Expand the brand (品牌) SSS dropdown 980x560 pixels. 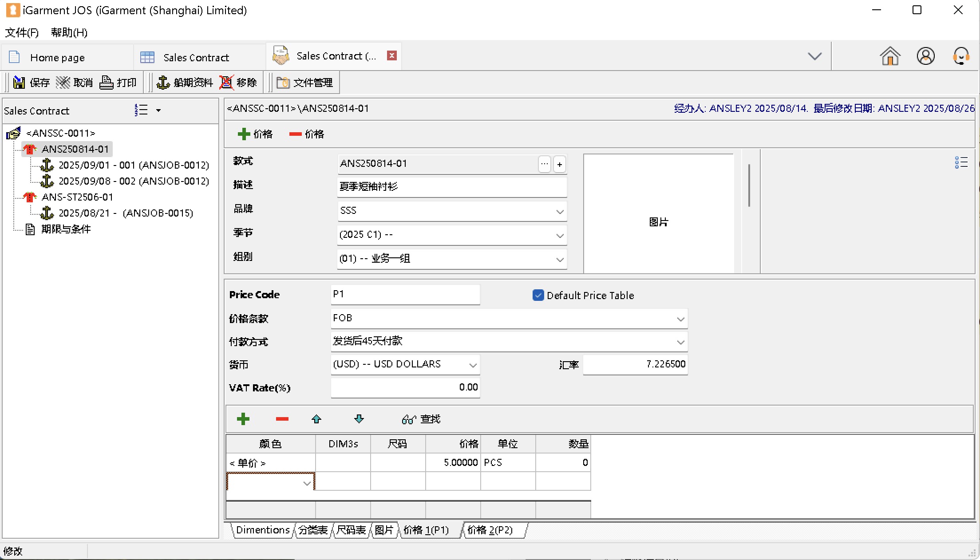coord(560,212)
